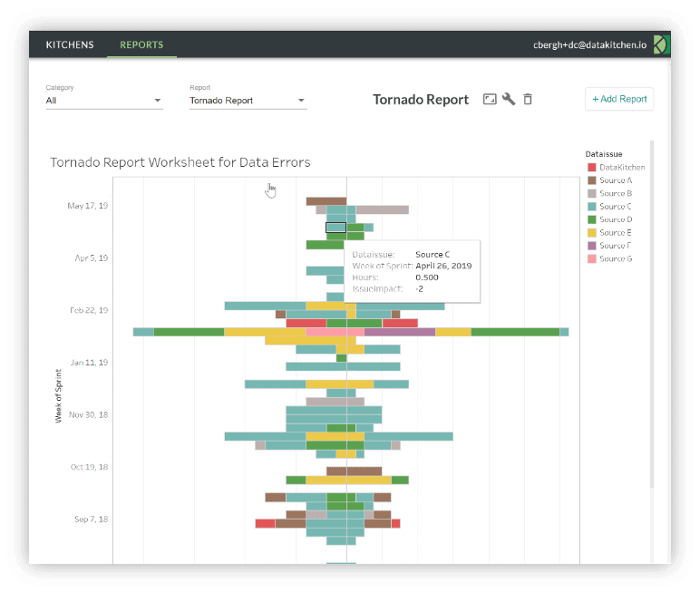
Task: Choose the Source B gray legend swatch
Action: pyautogui.click(x=592, y=193)
